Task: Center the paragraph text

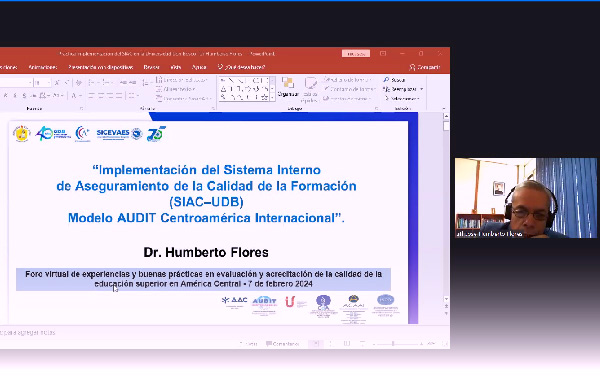Action: pyautogui.click(x=101, y=95)
